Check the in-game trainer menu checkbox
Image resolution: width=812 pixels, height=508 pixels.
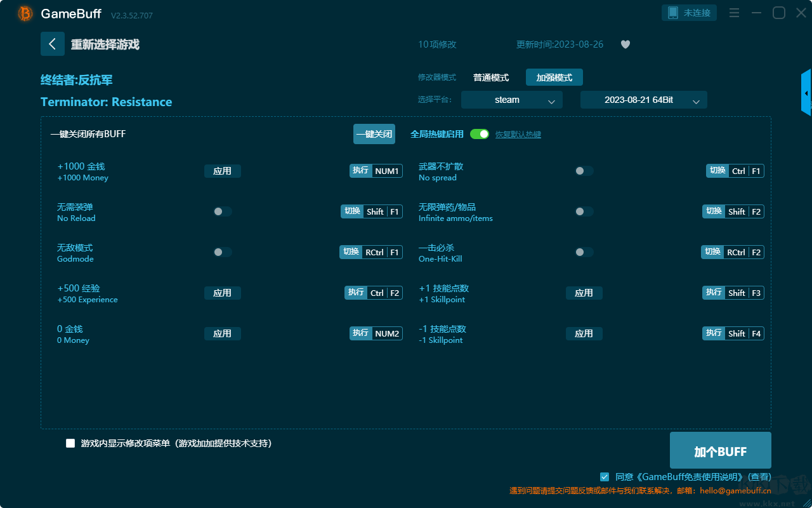pos(70,443)
